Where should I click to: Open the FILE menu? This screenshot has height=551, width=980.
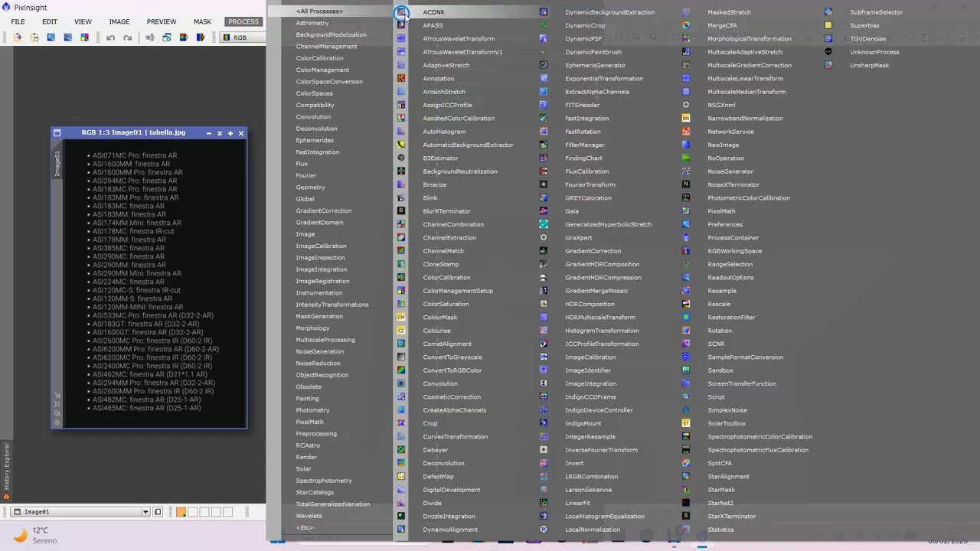coord(18,21)
